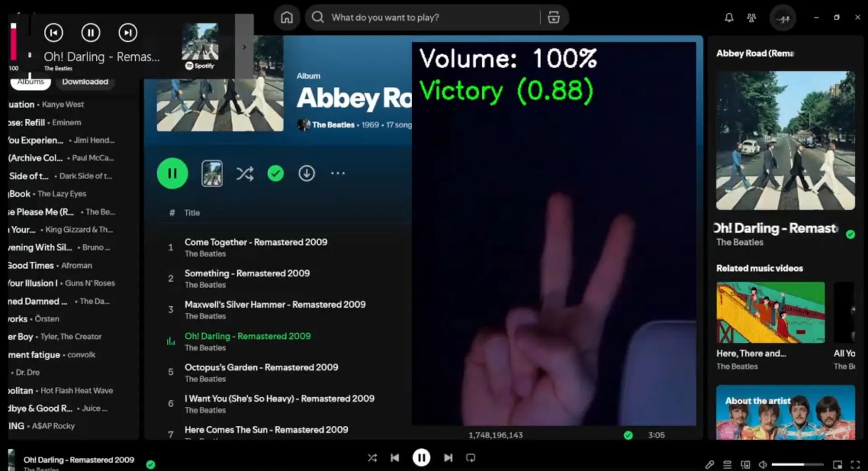Select the Downloaded filter chip
This screenshot has width=868, height=471.
coord(85,82)
